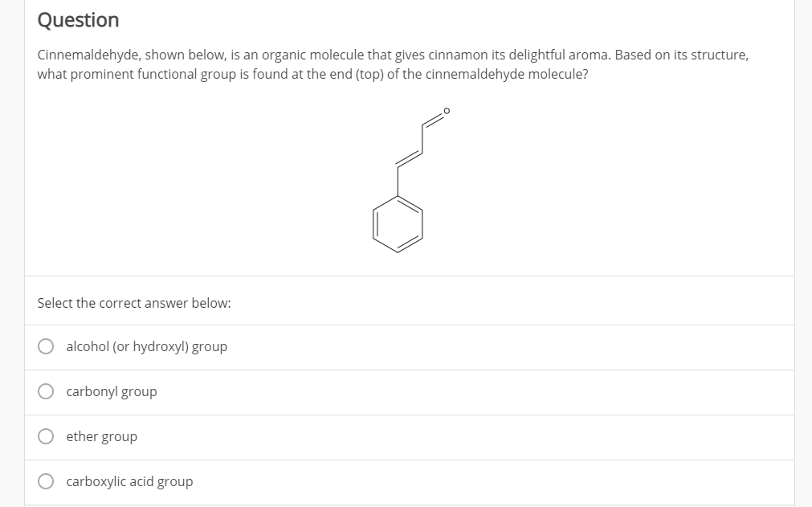
Task: Pick the ether group radio option
Action: pyautogui.click(x=47, y=437)
